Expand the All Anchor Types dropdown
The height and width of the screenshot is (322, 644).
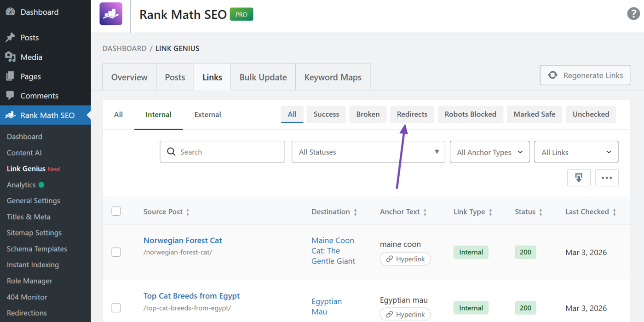click(489, 151)
